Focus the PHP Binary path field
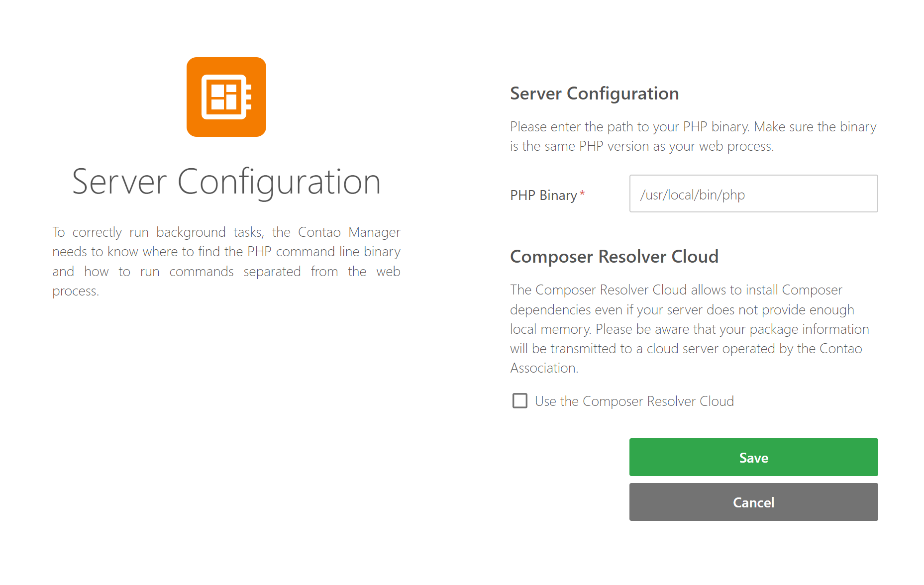The image size is (924, 585). pos(753,194)
